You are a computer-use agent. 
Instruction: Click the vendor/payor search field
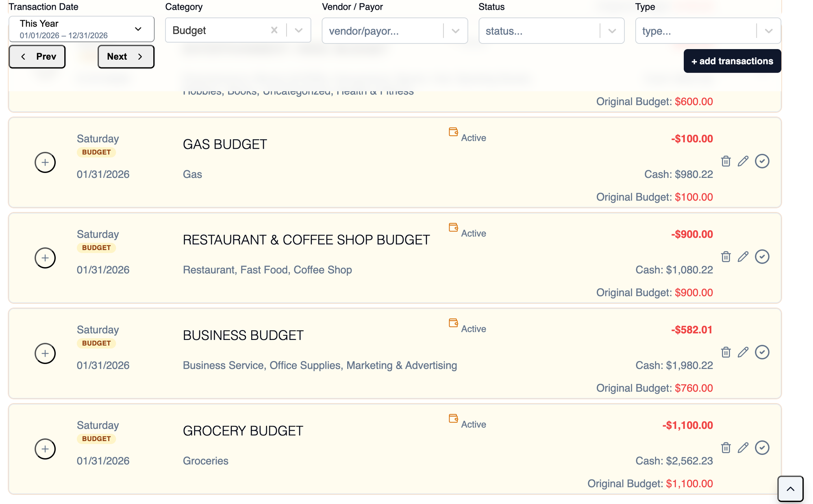(x=382, y=31)
